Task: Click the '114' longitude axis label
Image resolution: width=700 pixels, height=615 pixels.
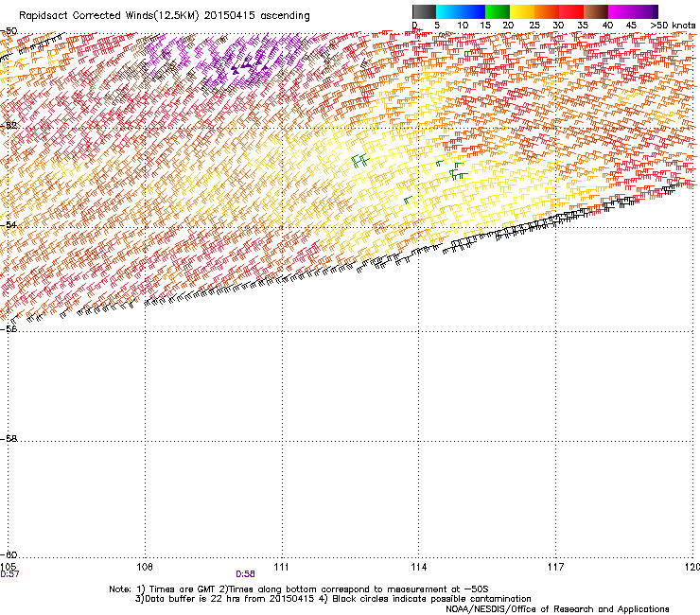Action: pyautogui.click(x=419, y=567)
